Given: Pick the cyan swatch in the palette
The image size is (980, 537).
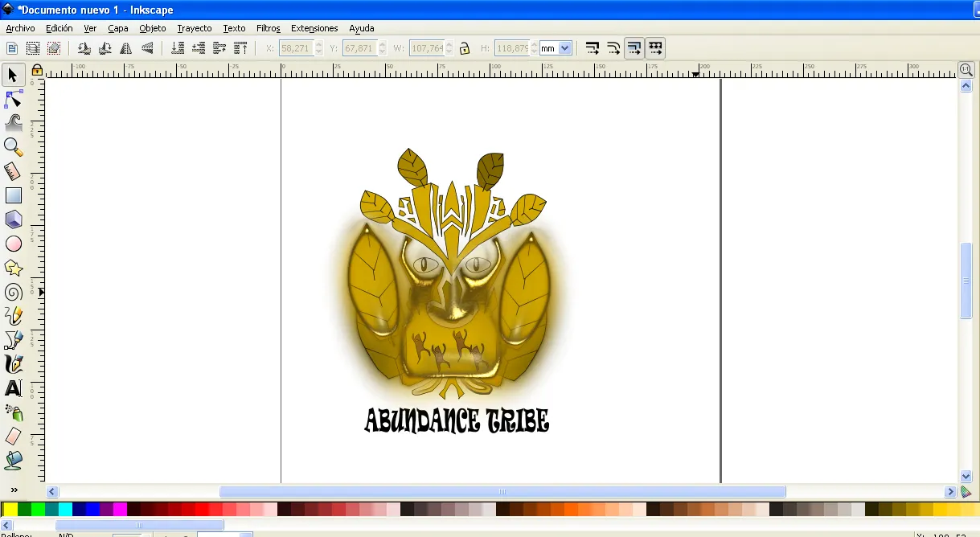Looking at the screenshot, I should [65, 509].
